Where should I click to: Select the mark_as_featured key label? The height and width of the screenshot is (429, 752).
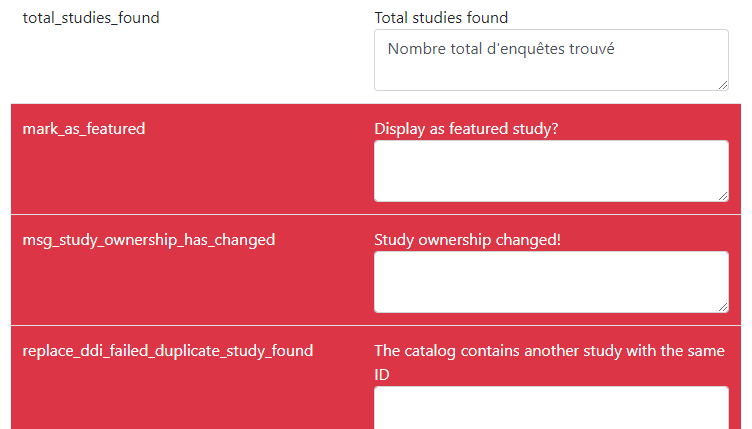(x=84, y=128)
